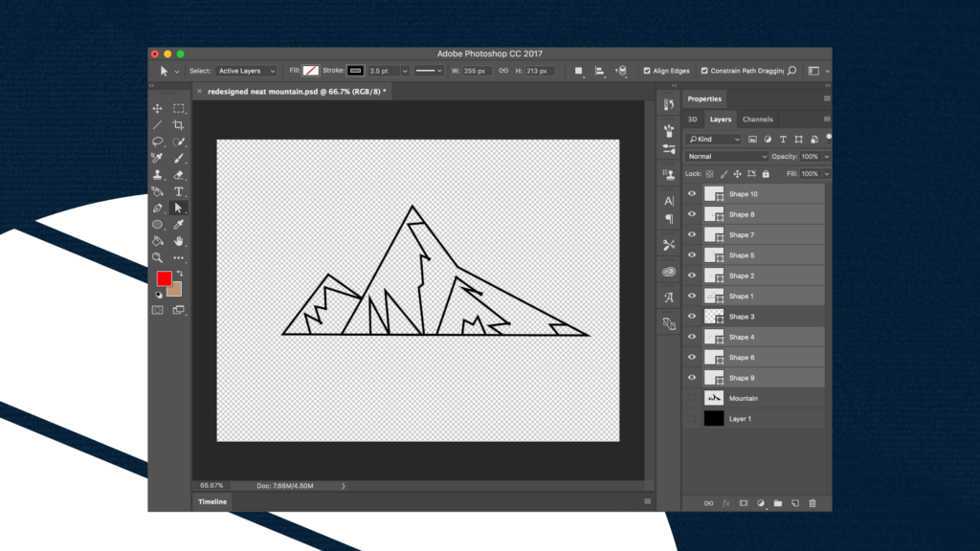Select the Layers tab
This screenshot has width=980, height=551.
coord(720,120)
